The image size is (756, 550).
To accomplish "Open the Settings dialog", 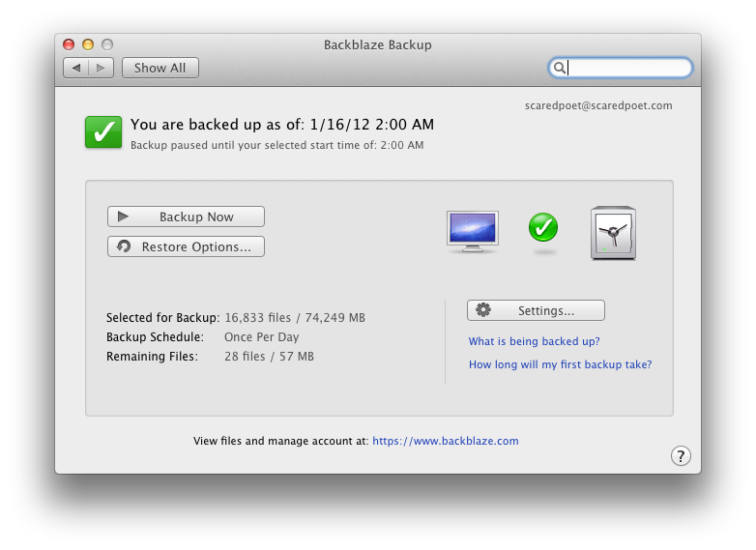I will click(536, 310).
